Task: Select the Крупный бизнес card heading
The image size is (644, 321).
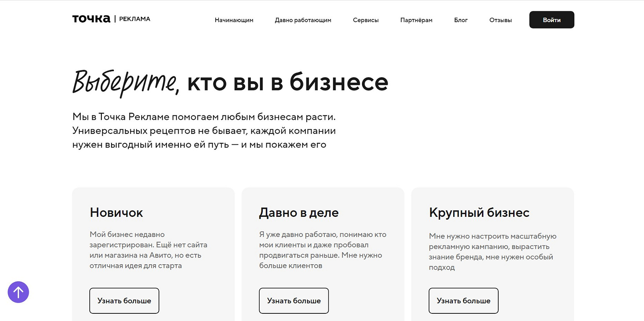Action: pos(479,212)
